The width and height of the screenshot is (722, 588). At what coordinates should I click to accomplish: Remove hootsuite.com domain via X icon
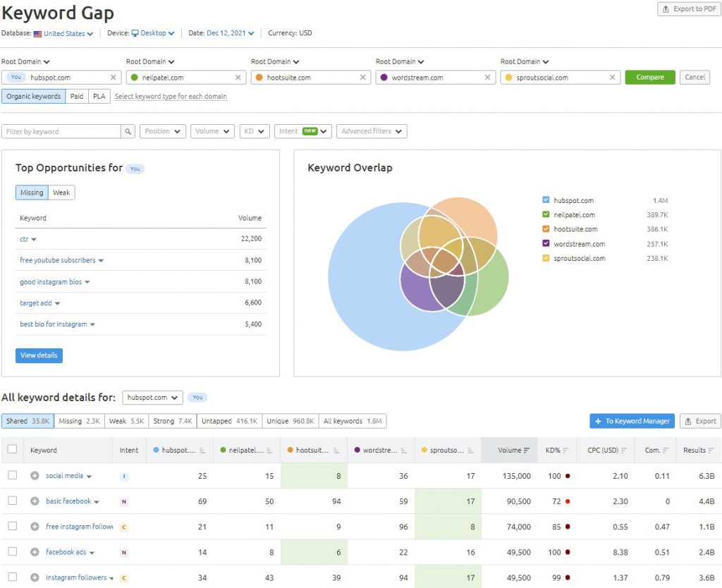(x=362, y=78)
